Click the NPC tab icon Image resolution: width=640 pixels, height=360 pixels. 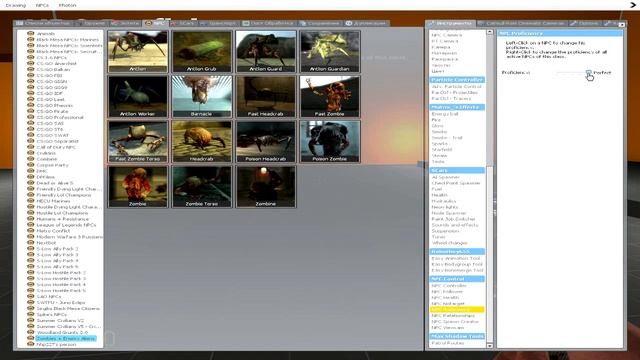pos(149,23)
